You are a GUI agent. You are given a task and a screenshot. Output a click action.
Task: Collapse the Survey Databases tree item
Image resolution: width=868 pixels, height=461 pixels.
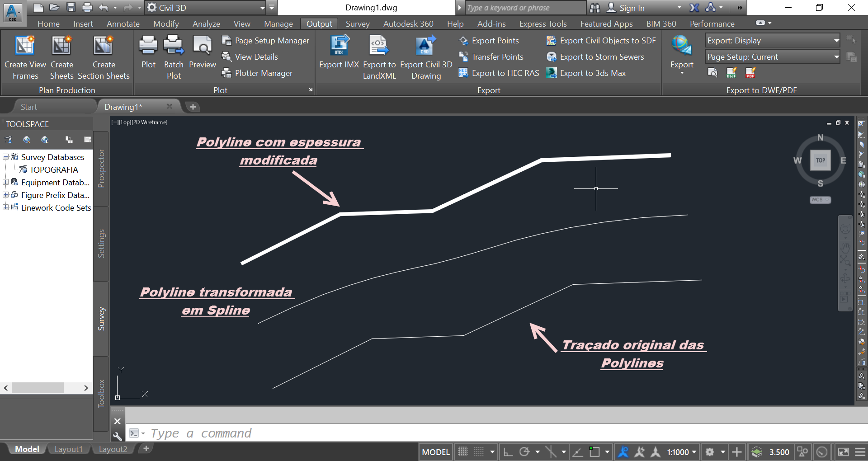(x=5, y=157)
